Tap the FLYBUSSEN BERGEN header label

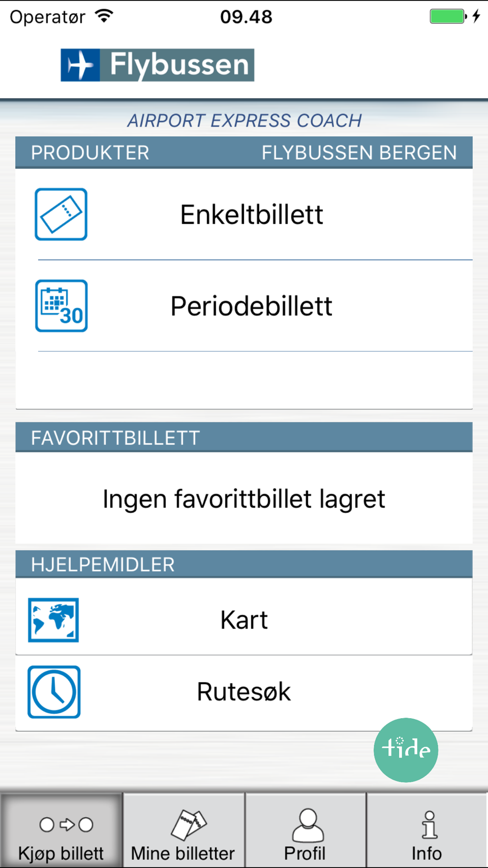click(x=359, y=153)
